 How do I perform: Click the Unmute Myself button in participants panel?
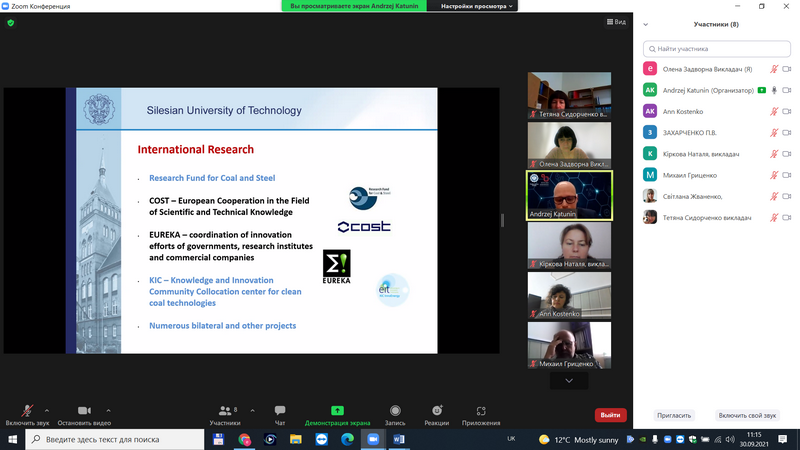749,415
